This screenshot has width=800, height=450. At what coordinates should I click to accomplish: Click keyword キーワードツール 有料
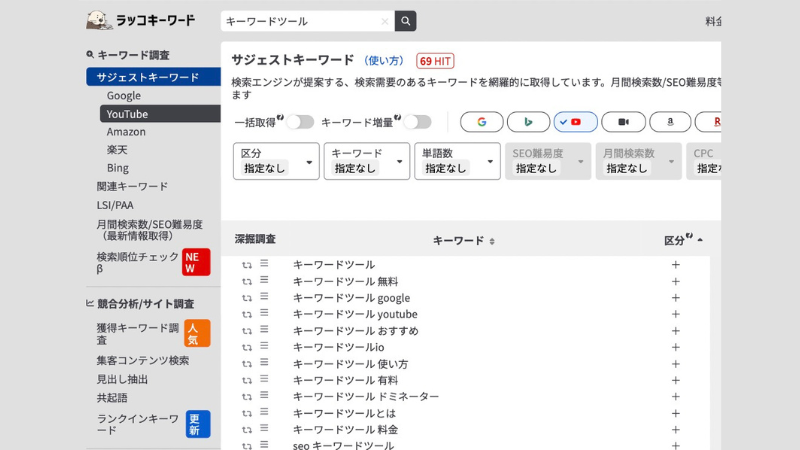click(345, 380)
